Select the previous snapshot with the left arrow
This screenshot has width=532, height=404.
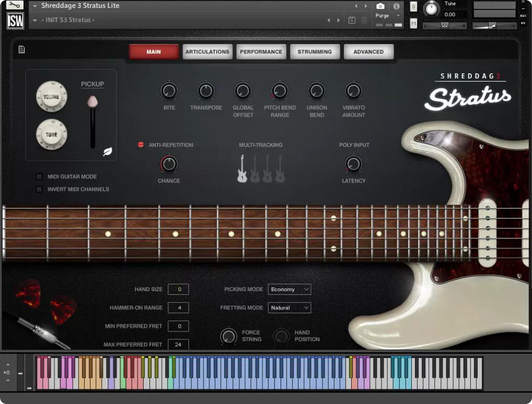[328, 20]
